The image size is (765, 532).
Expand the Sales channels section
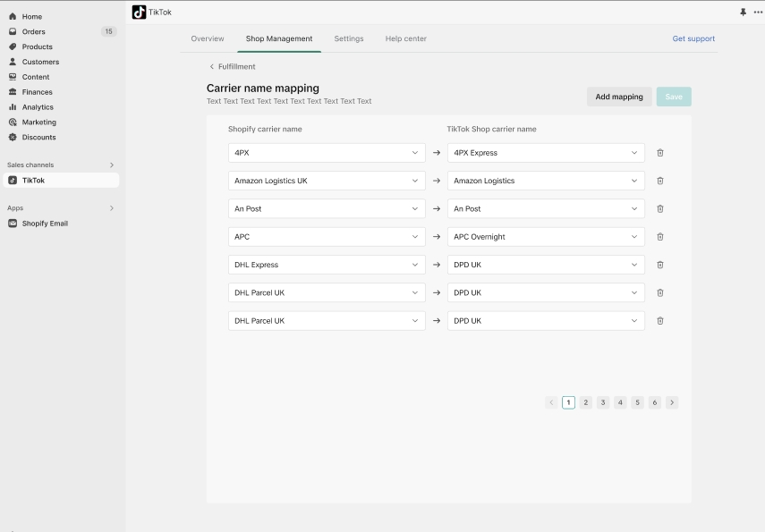tap(112, 165)
